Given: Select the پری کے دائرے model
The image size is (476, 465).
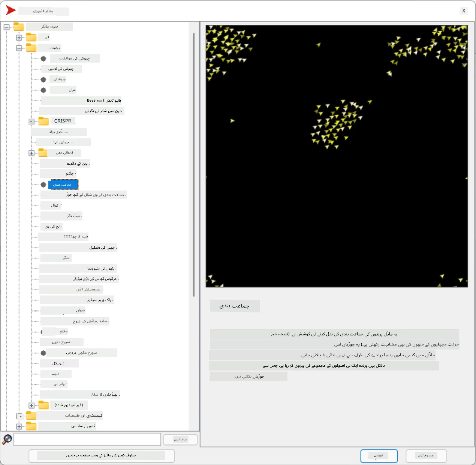Looking at the screenshot, I should (65, 163).
